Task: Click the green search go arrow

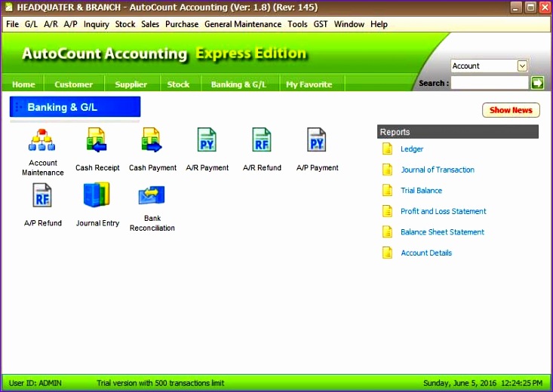Action: pos(537,83)
